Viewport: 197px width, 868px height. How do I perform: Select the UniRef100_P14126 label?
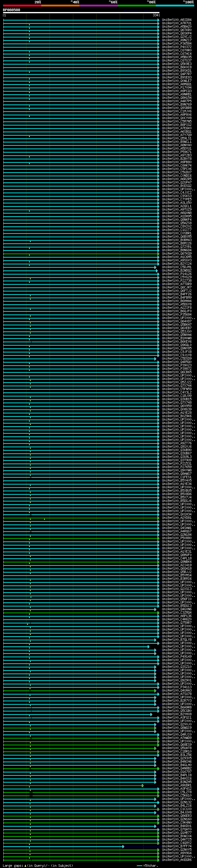(x=177, y=274)
